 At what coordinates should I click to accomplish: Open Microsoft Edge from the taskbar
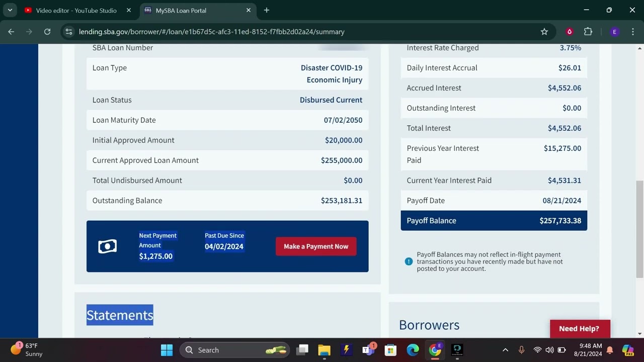[413, 350]
